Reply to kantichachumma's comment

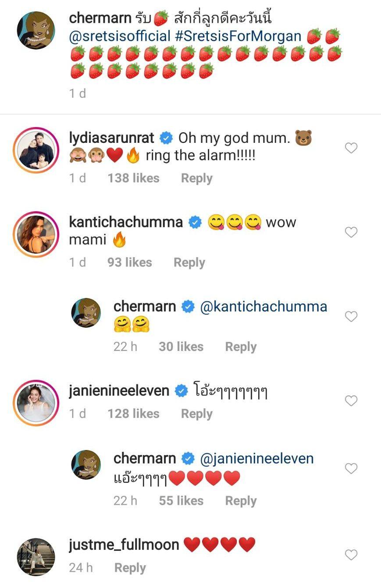coord(189,262)
